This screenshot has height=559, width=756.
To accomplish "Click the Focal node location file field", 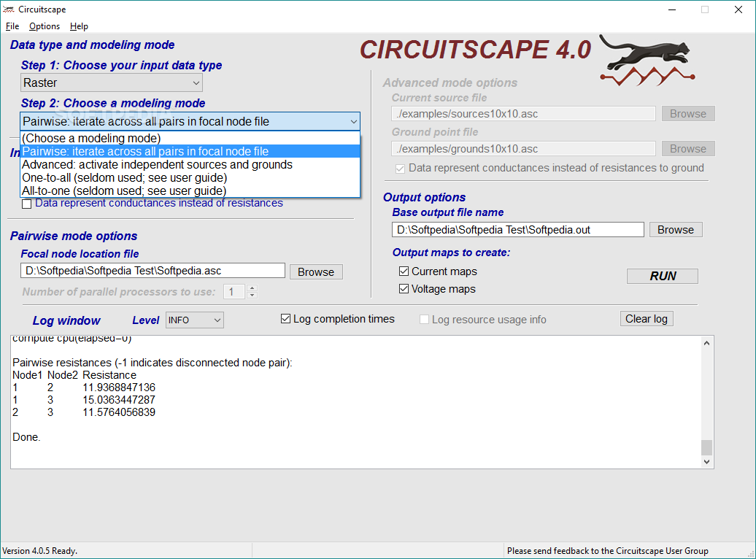I will [x=153, y=271].
